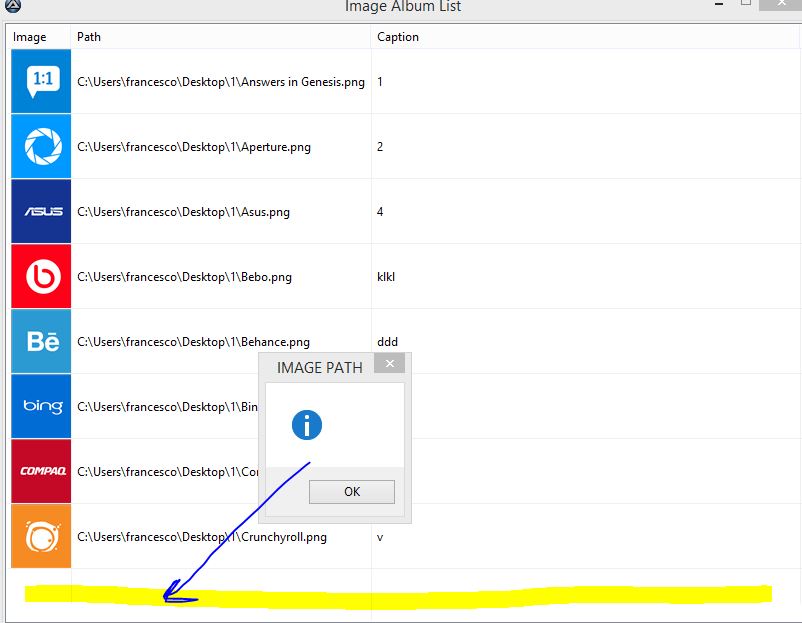Select the orange Crunchyroll logo thumbnail
The image size is (802, 623).
41,536
